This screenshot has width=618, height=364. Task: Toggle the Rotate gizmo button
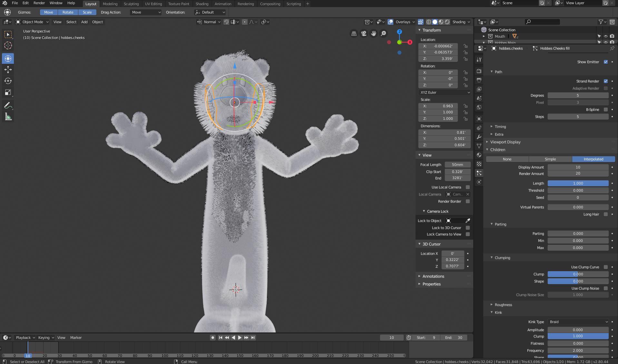click(x=68, y=12)
